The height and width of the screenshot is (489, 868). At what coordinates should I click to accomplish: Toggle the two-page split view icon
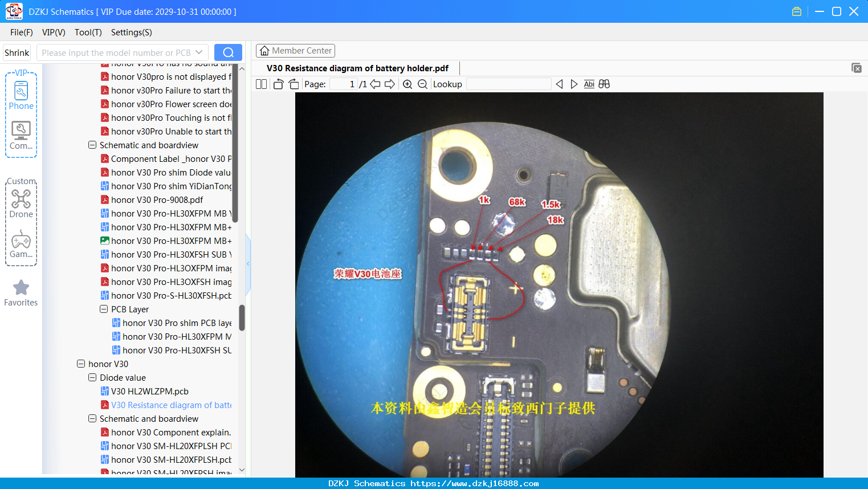point(262,84)
